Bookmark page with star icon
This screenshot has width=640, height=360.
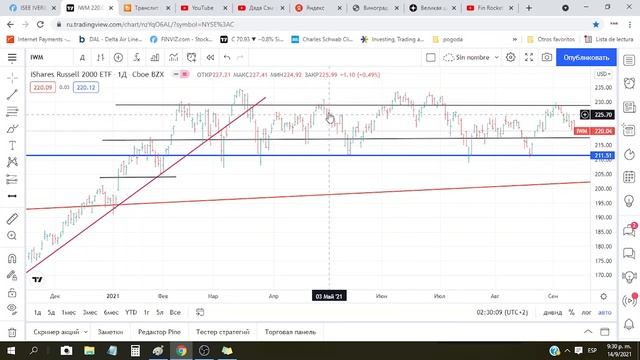(x=596, y=24)
